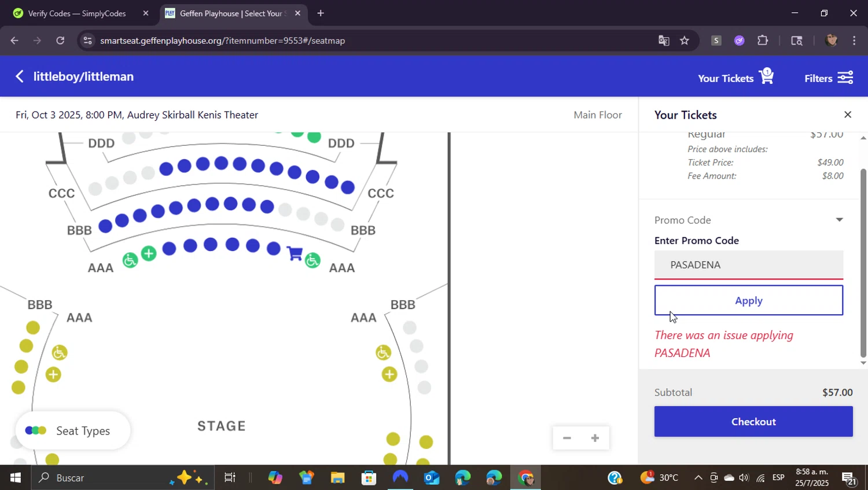Select the left wheelchair seat in center row AAA
Image resolution: width=868 pixels, height=490 pixels.
point(130,260)
